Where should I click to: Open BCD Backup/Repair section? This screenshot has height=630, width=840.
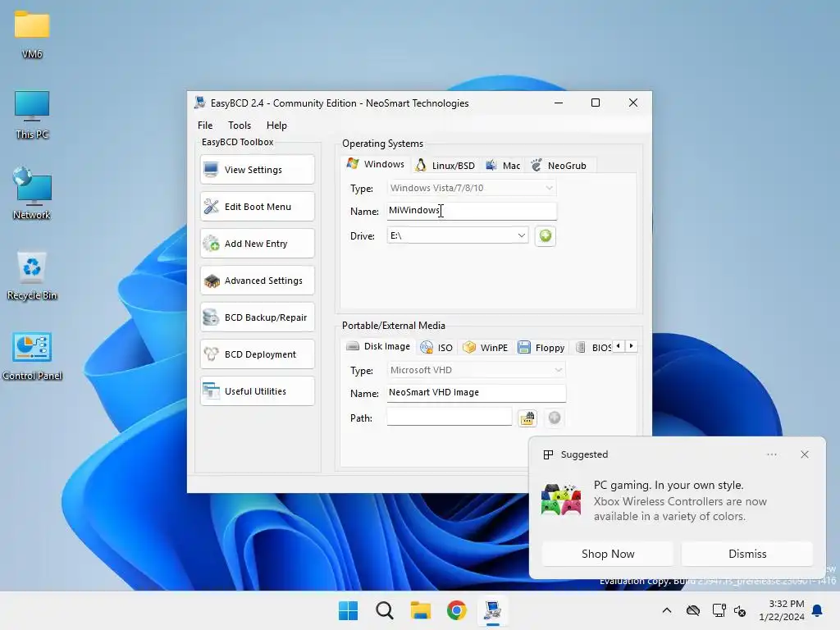(257, 317)
